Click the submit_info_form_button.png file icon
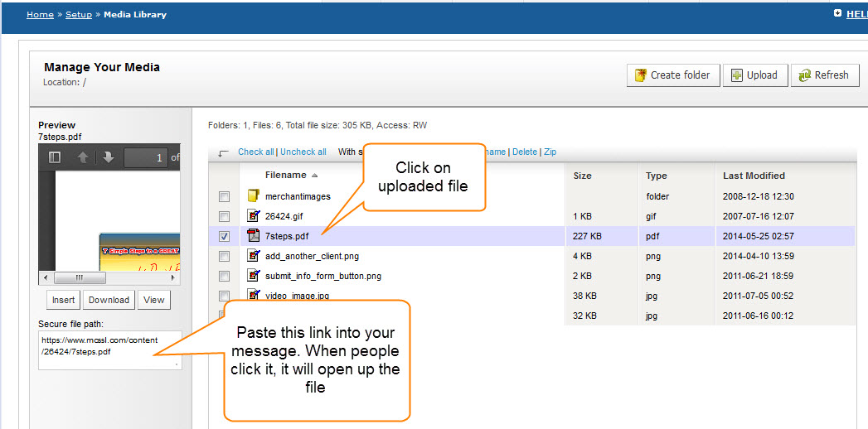This screenshot has height=429, width=868. 254,276
